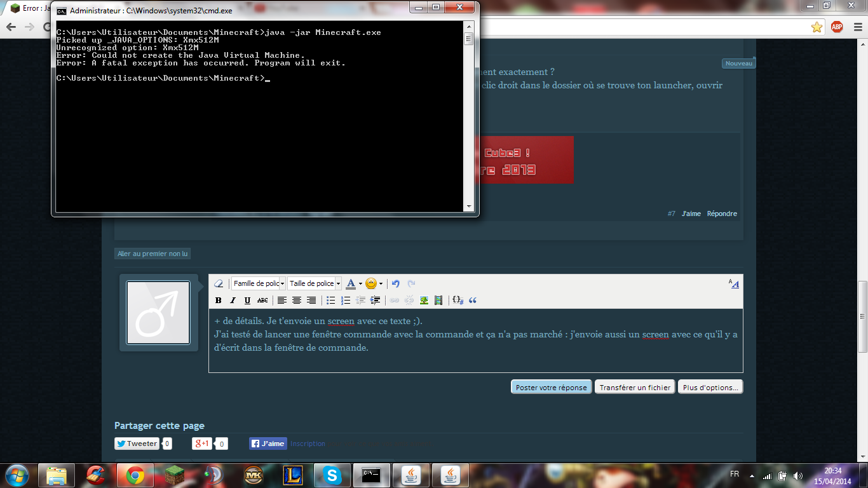The height and width of the screenshot is (488, 868).
Task: Click the Chrome back arrow
Action: (x=11, y=27)
